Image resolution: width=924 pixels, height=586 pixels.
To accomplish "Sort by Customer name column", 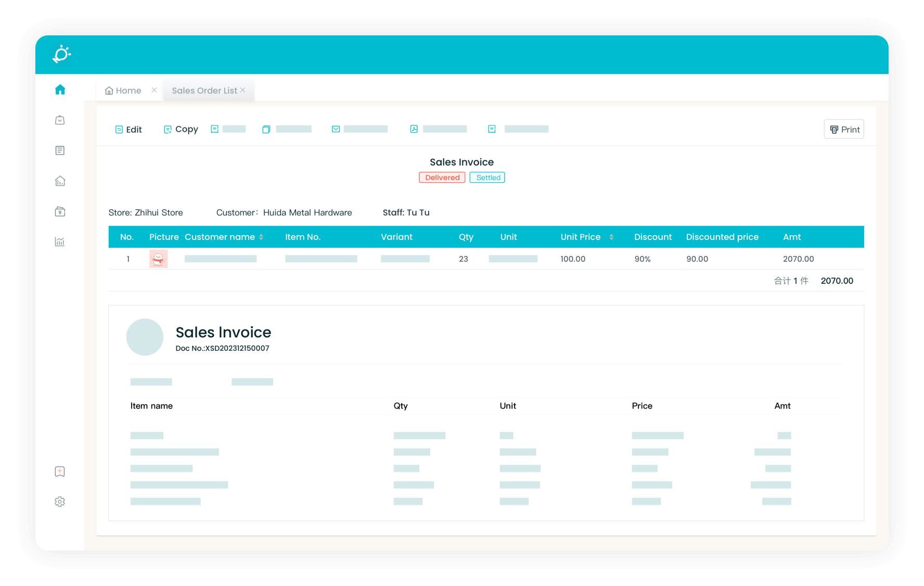I will click(261, 237).
